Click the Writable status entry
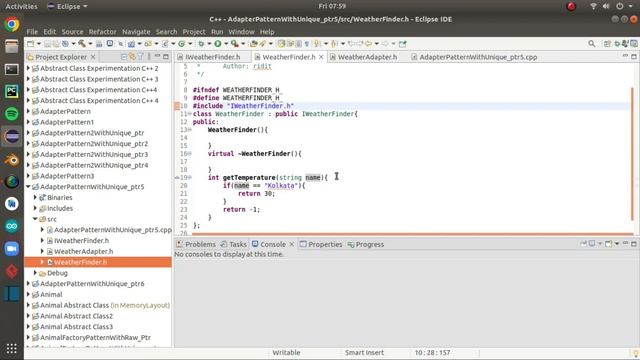 click(286, 352)
